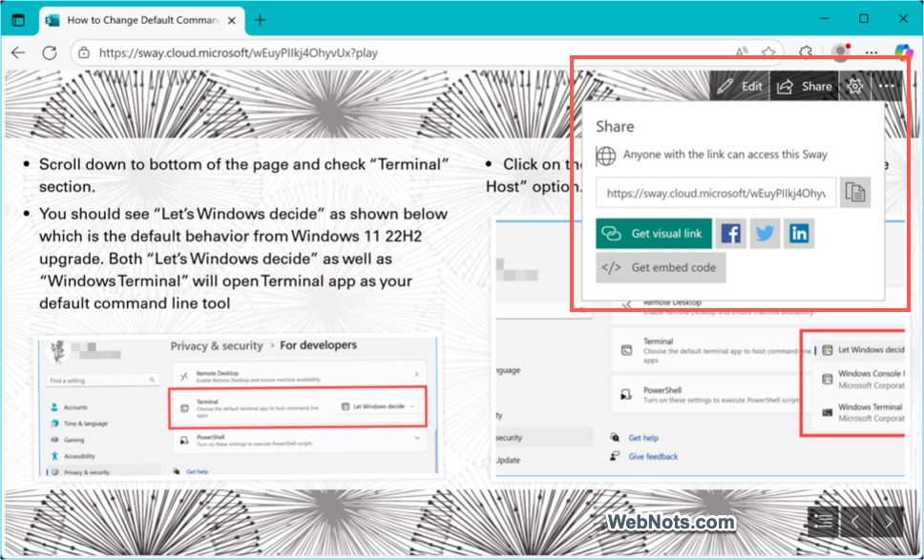View site information lock icon
Viewport: 924px width, 560px height.
pyautogui.click(x=84, y=53)
